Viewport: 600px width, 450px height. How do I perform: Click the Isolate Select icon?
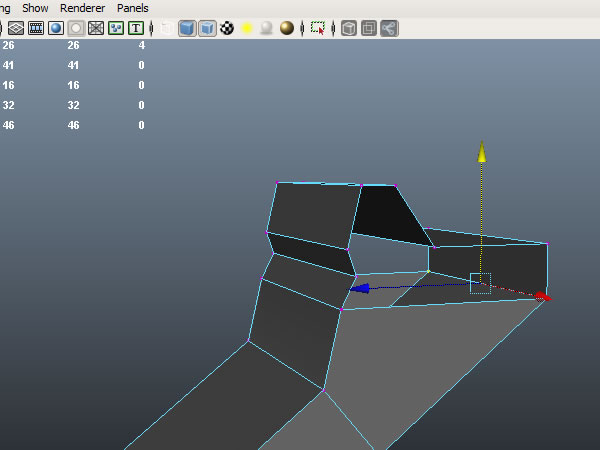coord(318,28)
